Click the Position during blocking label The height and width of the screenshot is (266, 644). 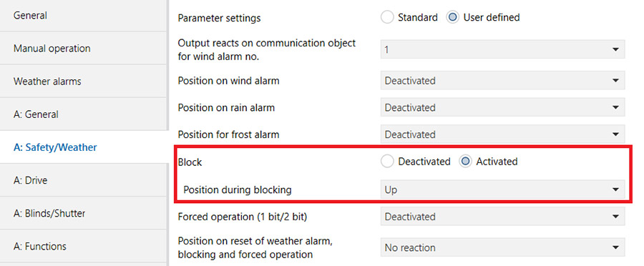point(238,189)
